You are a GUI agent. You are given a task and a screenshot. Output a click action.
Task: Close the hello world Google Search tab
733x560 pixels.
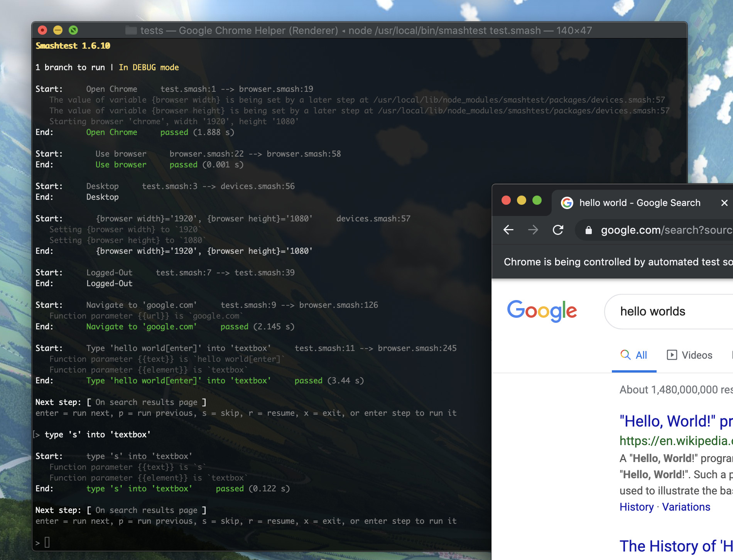click(x=724, y=203)
